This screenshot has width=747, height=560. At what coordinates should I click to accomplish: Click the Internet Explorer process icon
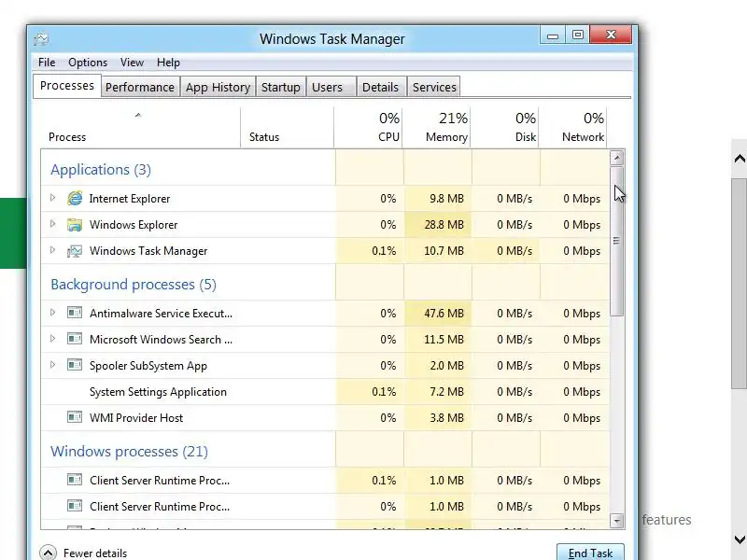(75, 198)
